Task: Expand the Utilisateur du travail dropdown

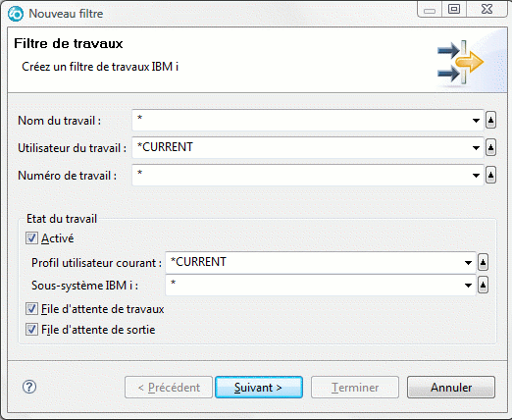Action: [x=476, y=148]
